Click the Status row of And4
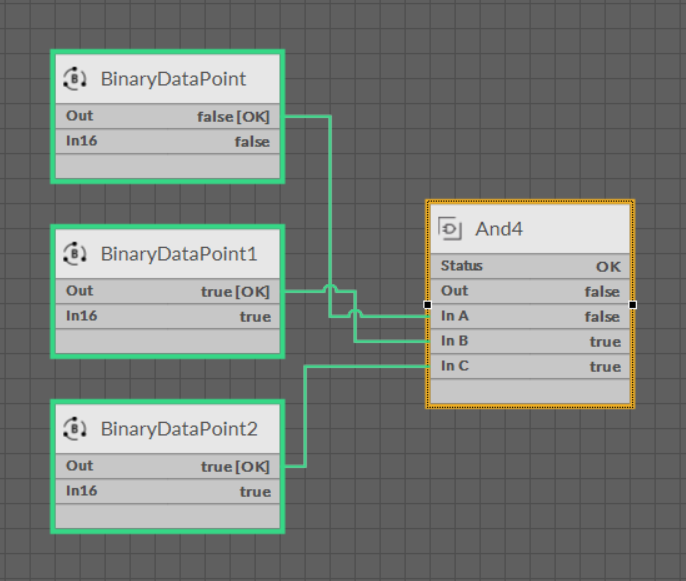The width and height of the screenshot is (686, 581). [530, 266]
